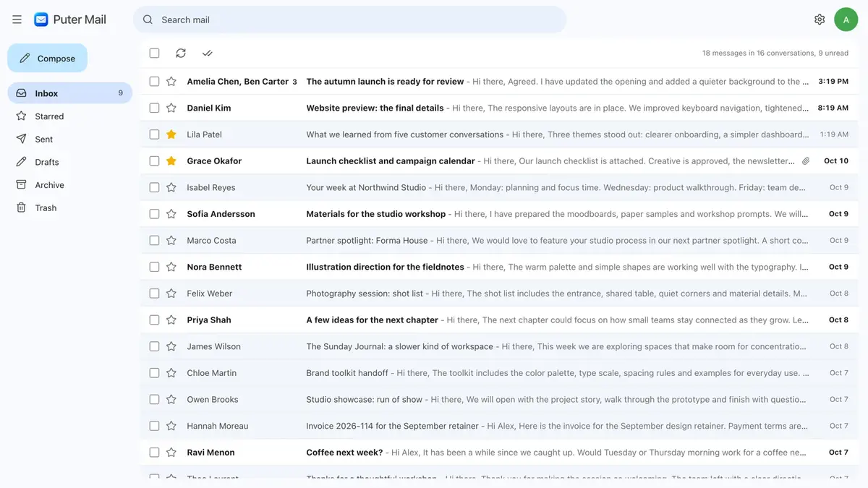Screen dimensions: 868x488
Task: Star the Amelia Chen, Ben Carter conversation
Action: click(x=171, y=82)
